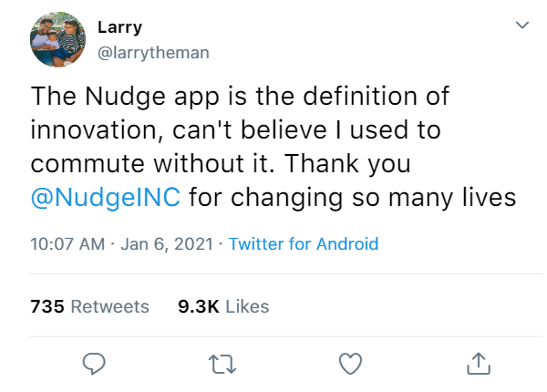The width and height of the screenshot is (547, 392).
Task: Click the 9.3K like count number
Action: click(199, 306)
